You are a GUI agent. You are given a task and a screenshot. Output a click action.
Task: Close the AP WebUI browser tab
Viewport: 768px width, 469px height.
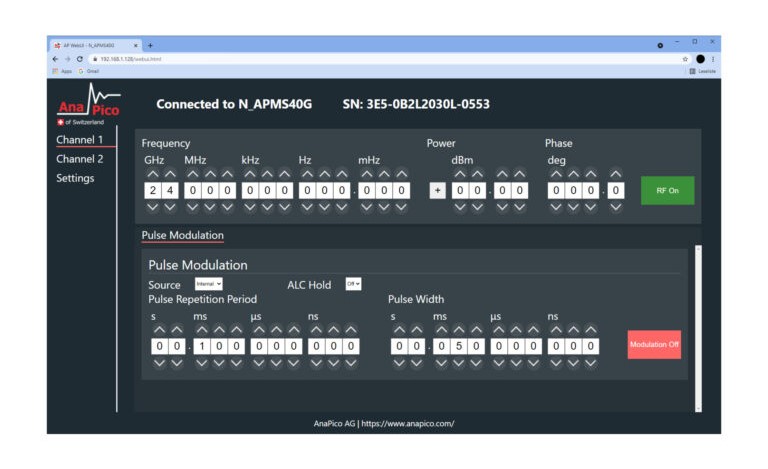click(136, 46)
